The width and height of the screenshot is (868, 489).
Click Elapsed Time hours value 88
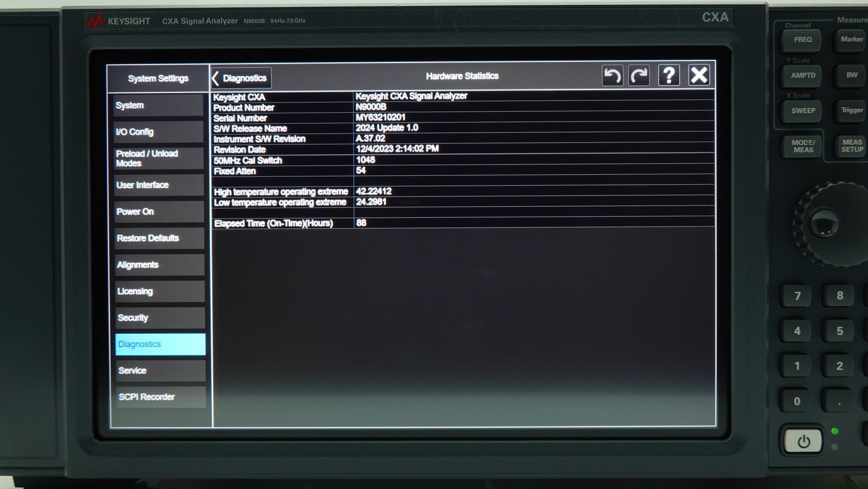click(361, 223)
